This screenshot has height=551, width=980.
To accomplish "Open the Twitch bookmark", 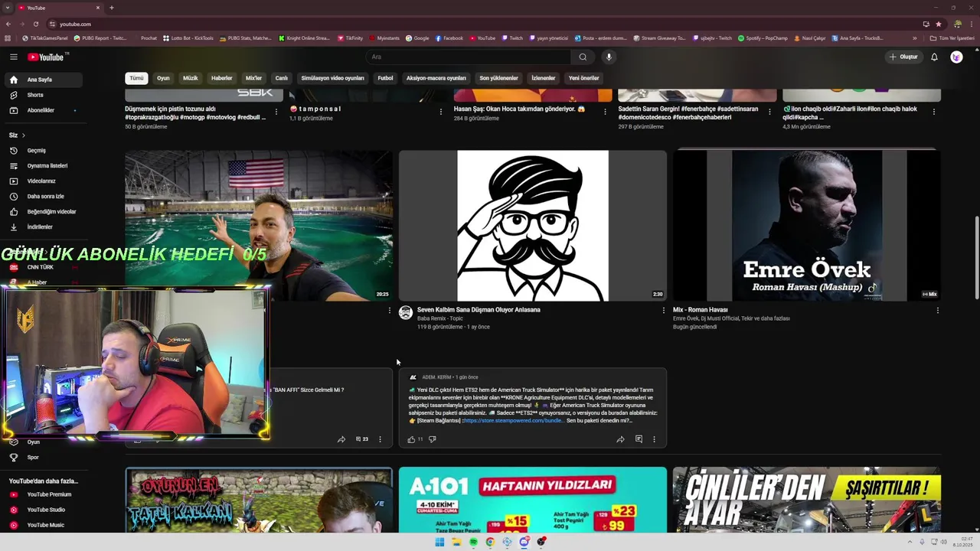I will tap(512, 38).
